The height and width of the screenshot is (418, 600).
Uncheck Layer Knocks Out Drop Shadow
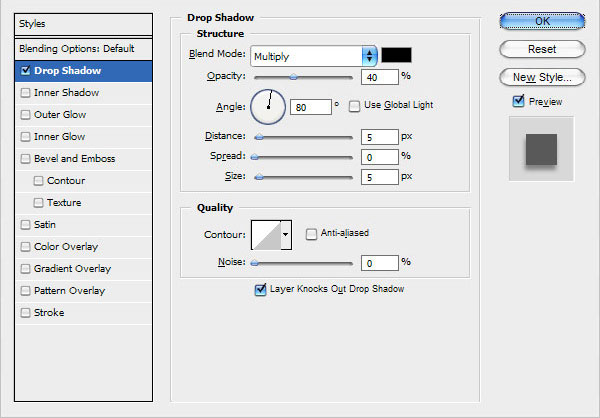[x=260, y=290]
